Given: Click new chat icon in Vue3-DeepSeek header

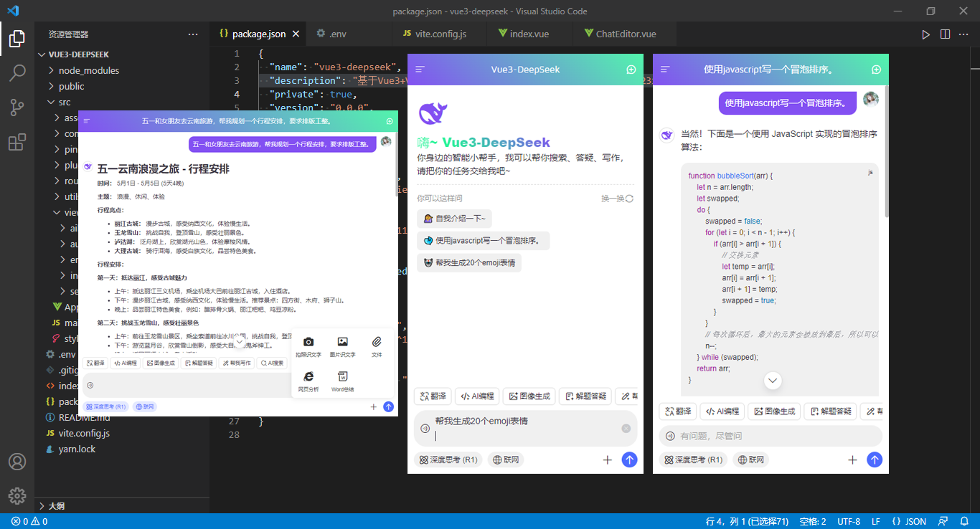Looking at the screenshot, I should [x=631, y=70].
